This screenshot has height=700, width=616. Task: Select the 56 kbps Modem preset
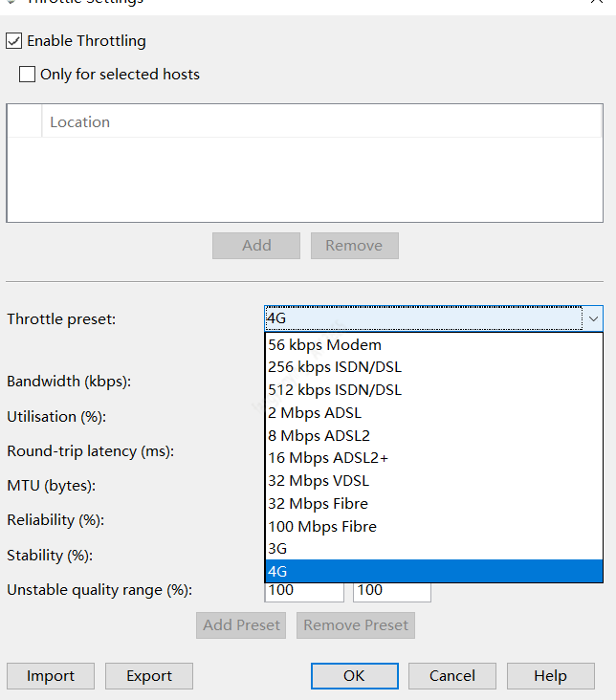coord(433,344)
